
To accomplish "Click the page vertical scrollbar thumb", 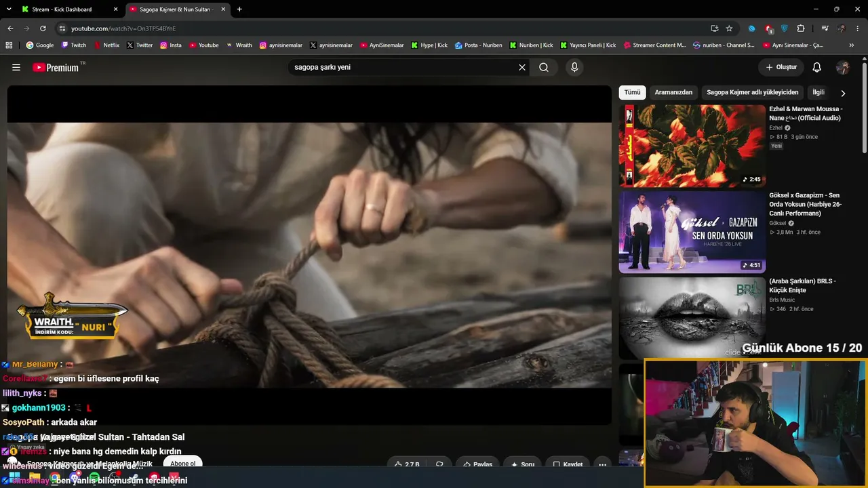I will [x=865, y=108].
